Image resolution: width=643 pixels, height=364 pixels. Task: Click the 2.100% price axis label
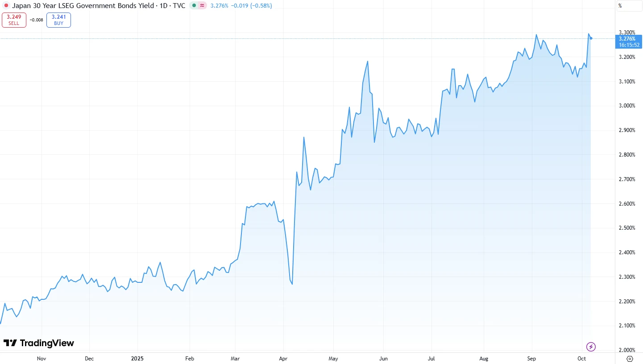point(627,326)
